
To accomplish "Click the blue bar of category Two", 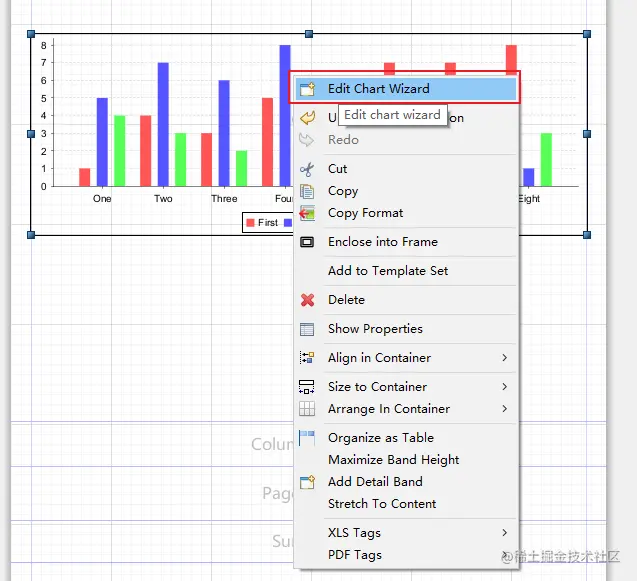I will tap(163, 124).
